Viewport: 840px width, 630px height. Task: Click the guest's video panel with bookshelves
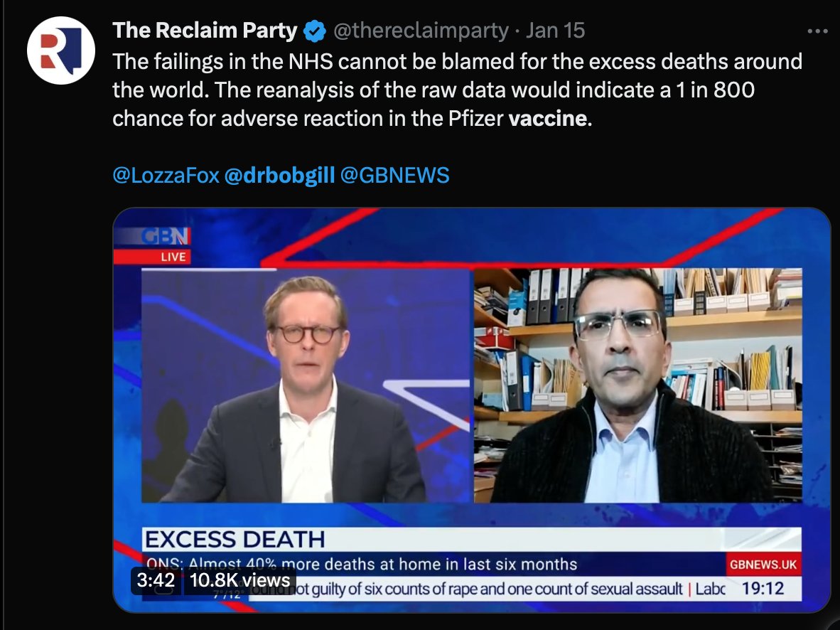click(x=638, y=385)
